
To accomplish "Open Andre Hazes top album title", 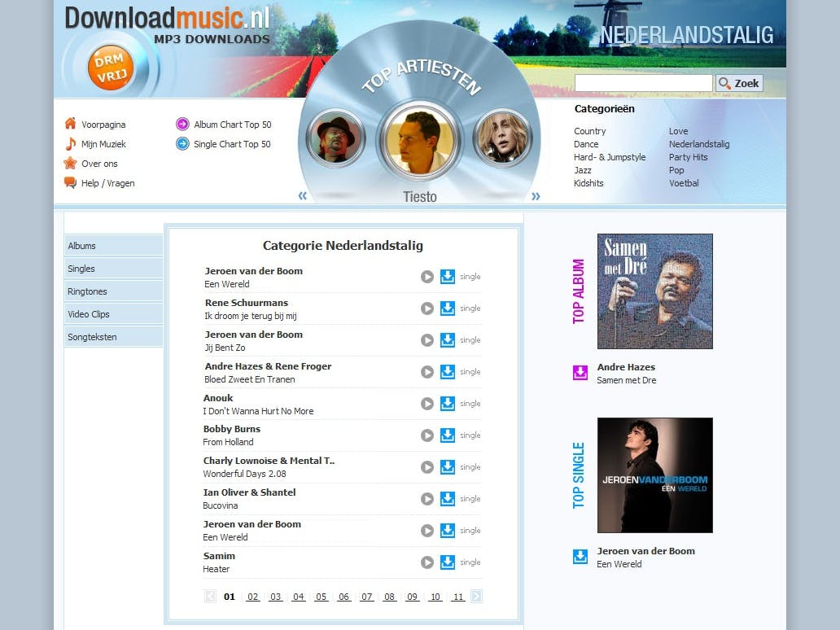I will [x=626, y=367].
